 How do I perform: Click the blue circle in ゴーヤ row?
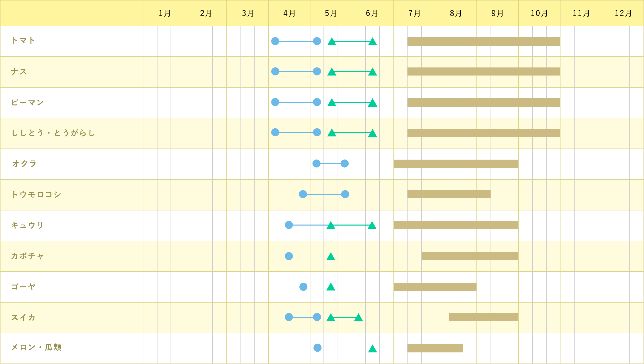[303, 287]
